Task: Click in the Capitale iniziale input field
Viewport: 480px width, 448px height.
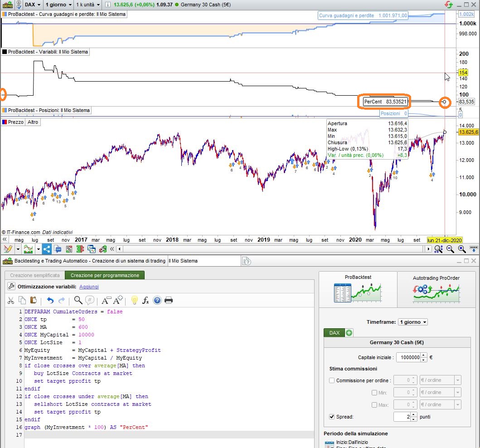Action: [408, 357]
